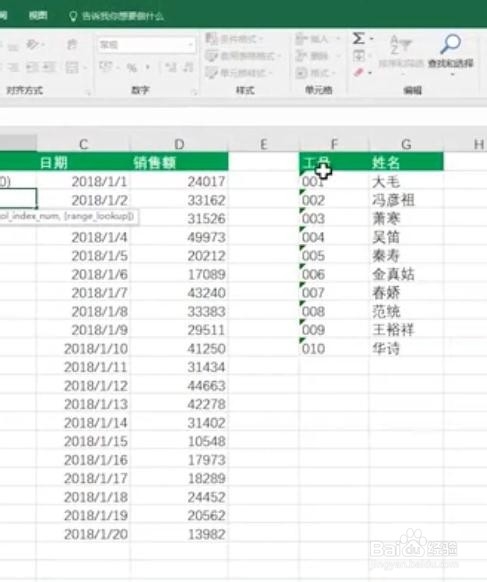Click the AutoSum sigma icon

pos(358,38)
